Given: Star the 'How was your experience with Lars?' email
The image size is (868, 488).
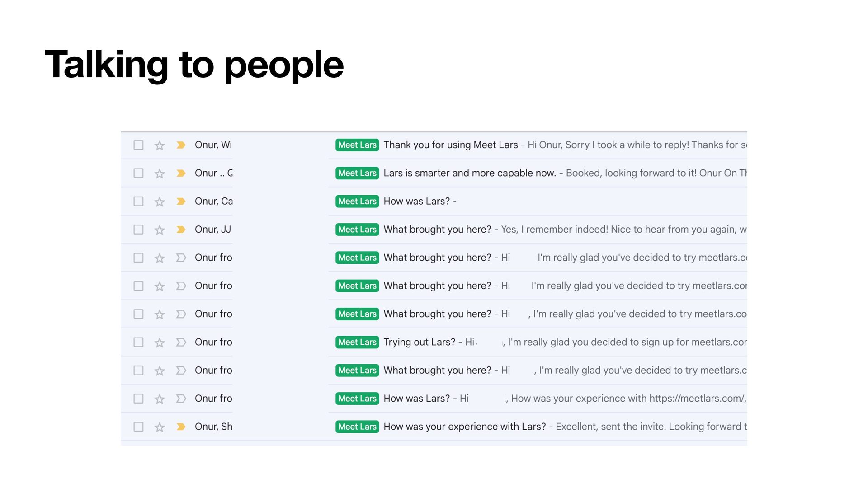Looking at the screenshot, I should coord(159,427).
